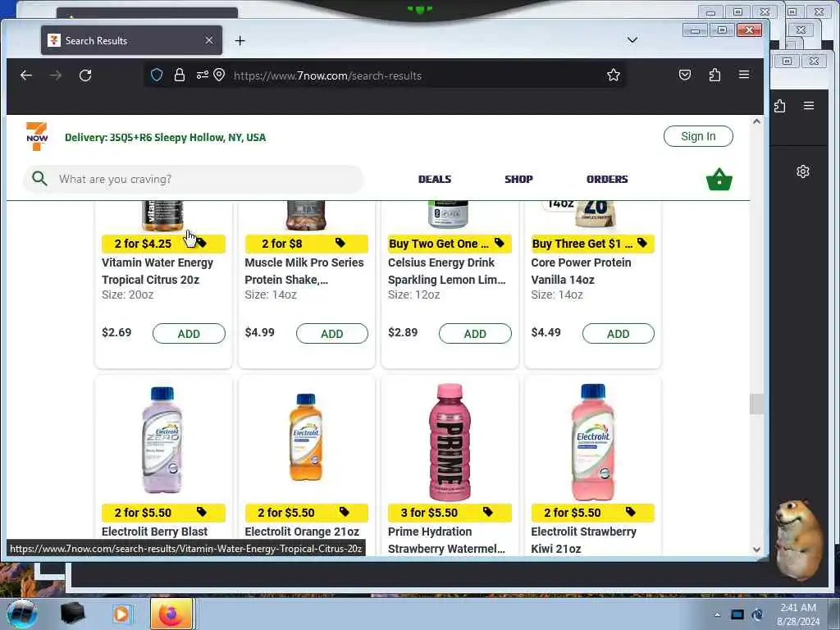Open the DEALS menu
The width and height of the screenshot is (840, 630).
coord(435,179)
